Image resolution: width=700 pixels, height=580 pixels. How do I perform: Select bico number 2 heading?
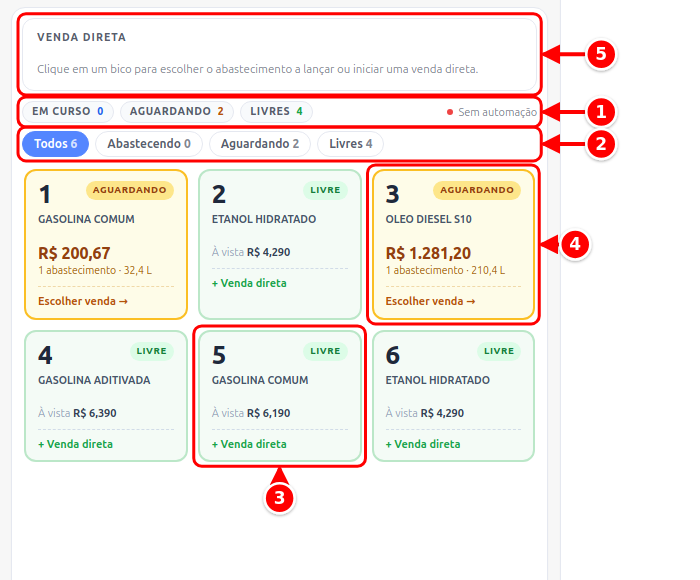[219, 195]
